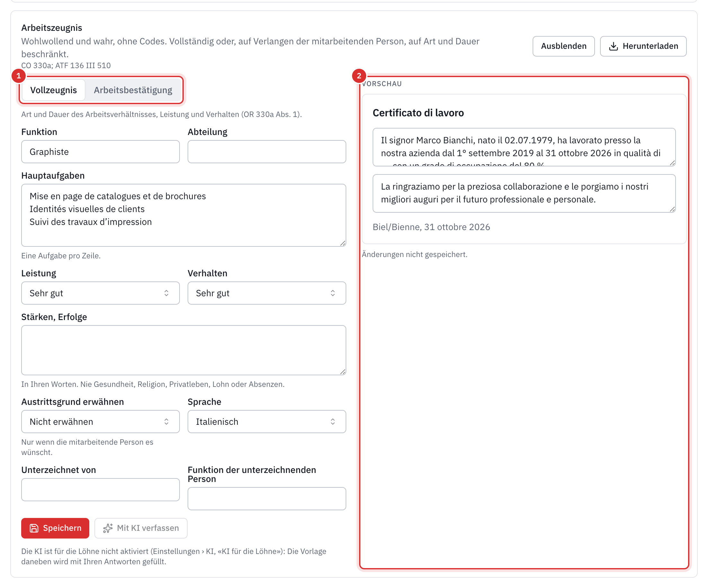Screen dimensions: 708x588
Task: Click the floppy disk icon in Speichern
Action: pos(34,528)
